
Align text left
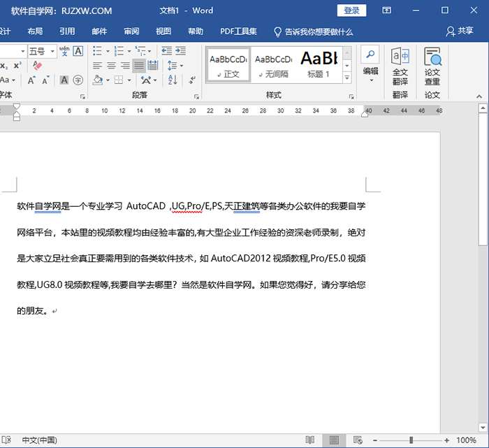(97, 66)
